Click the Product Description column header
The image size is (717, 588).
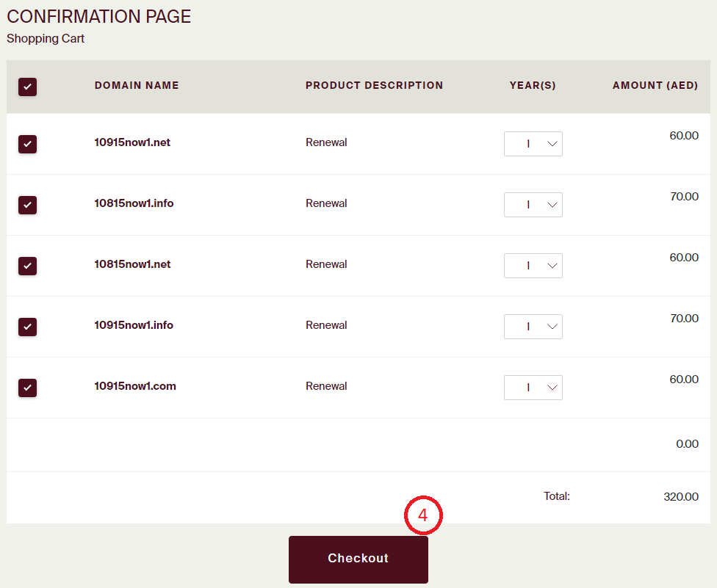(x=374, y=85)
